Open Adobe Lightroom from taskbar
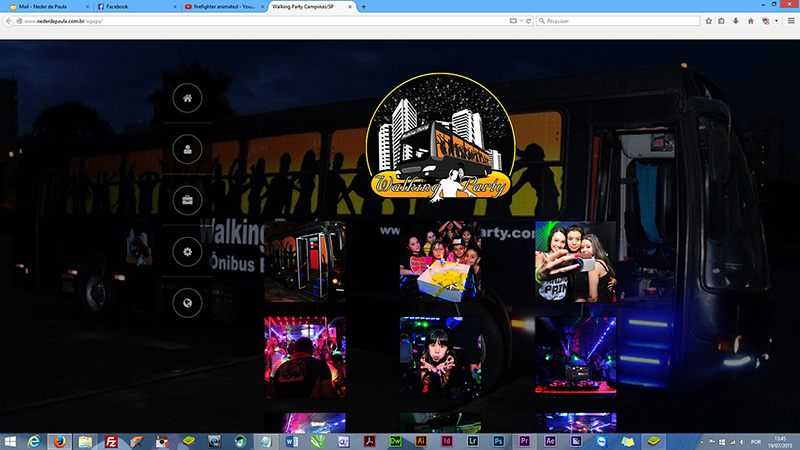 (473, 441)
